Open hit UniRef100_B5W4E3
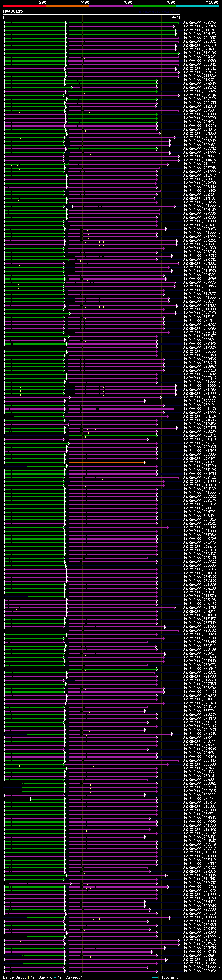 click(199, 34)
